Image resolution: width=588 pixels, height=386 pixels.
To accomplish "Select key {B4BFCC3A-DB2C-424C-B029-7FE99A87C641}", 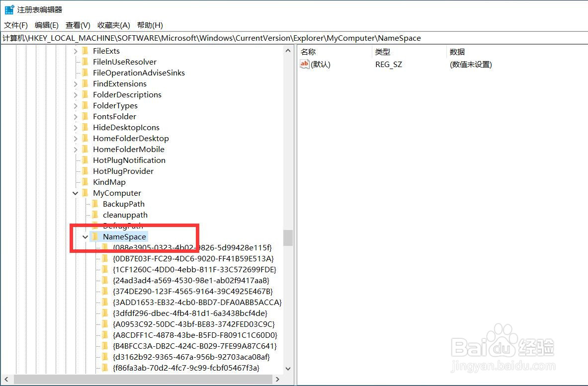I will coord(195,346).
